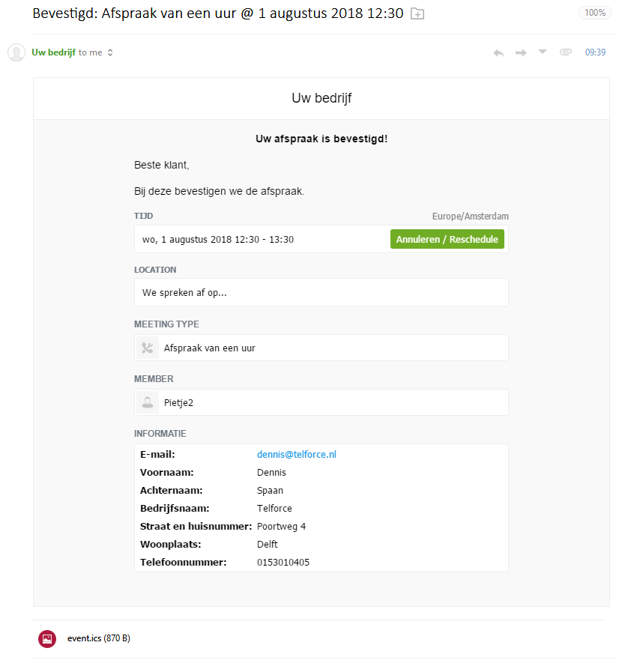Click the member Pietje2 person icon
Screen dimensions: 619x672
(x=148, y=402)
